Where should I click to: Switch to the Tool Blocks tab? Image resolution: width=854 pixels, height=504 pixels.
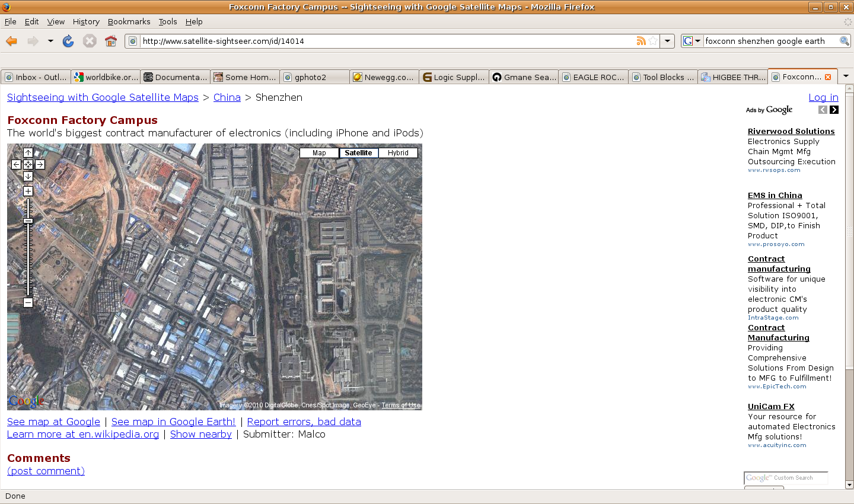click(x=663, y=77)
